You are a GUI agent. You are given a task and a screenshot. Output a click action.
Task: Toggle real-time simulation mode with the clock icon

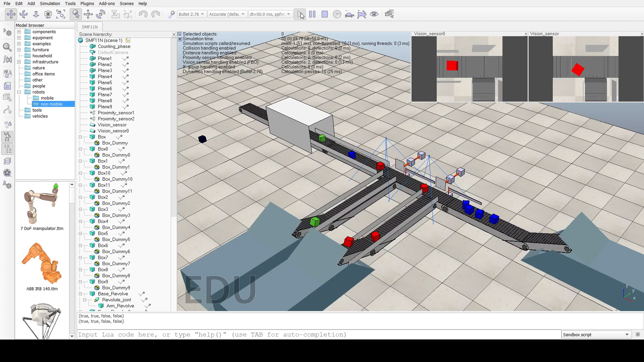point(337,14)
